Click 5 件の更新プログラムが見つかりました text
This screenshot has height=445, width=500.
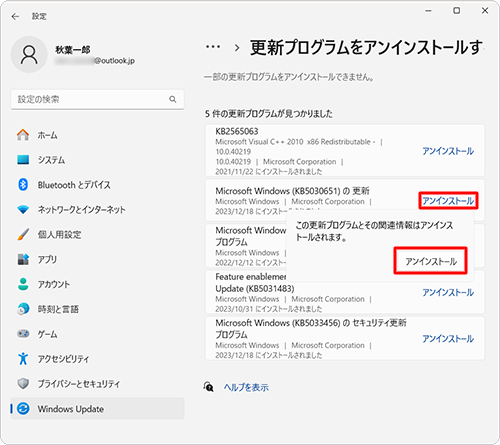pyautogui.click(x=269, y=114)
